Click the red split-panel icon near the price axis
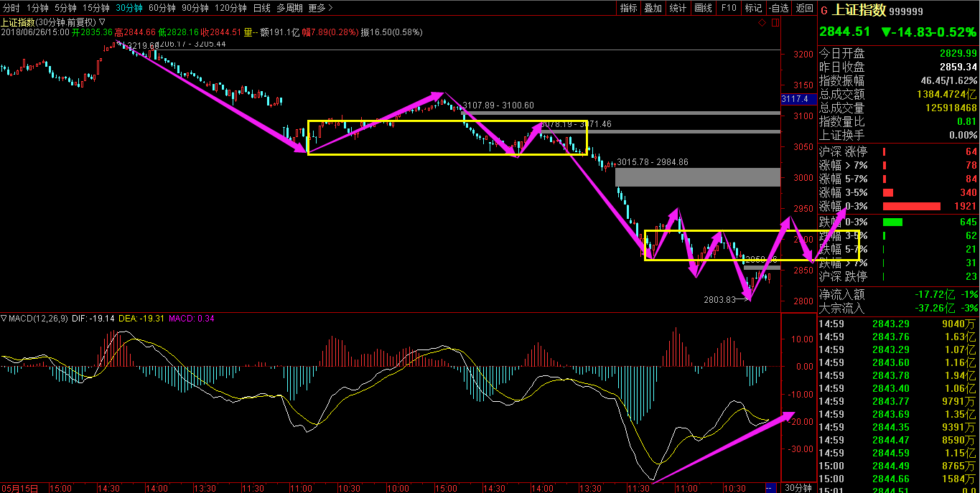The image size is (980, 493). [x=774, y=23]
